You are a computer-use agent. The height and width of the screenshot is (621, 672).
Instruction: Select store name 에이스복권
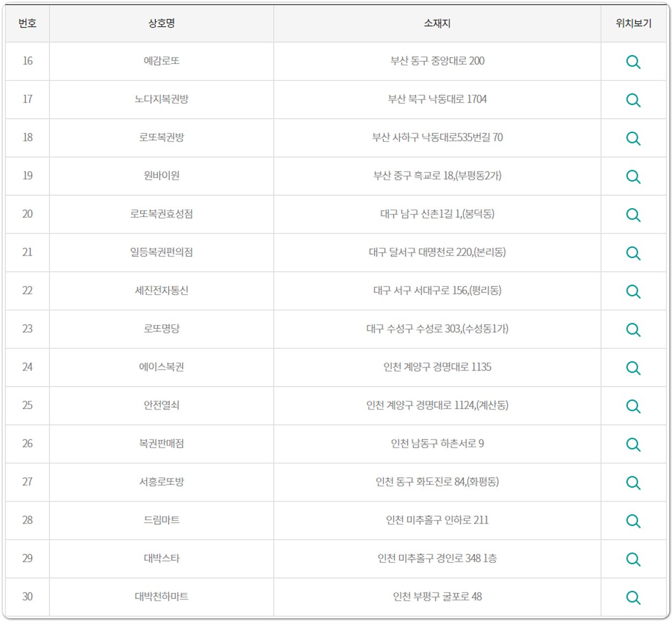[x=161, y=367]
